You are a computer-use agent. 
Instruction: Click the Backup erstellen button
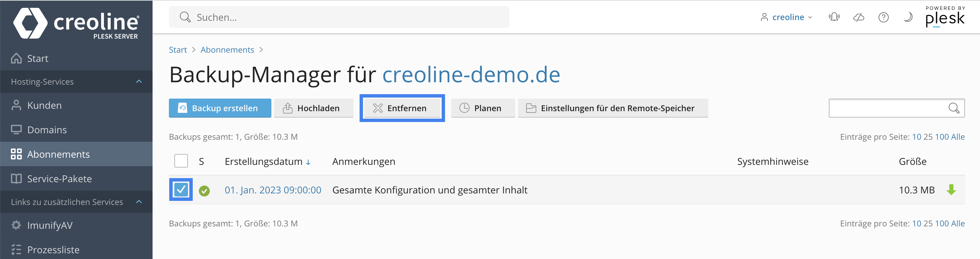tap(220, 108)
